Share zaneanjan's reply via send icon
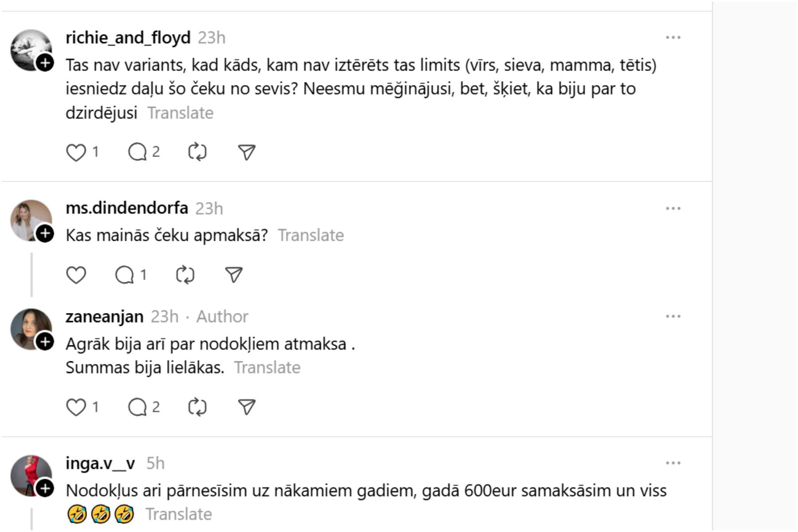798x532 pixels. 246,407
